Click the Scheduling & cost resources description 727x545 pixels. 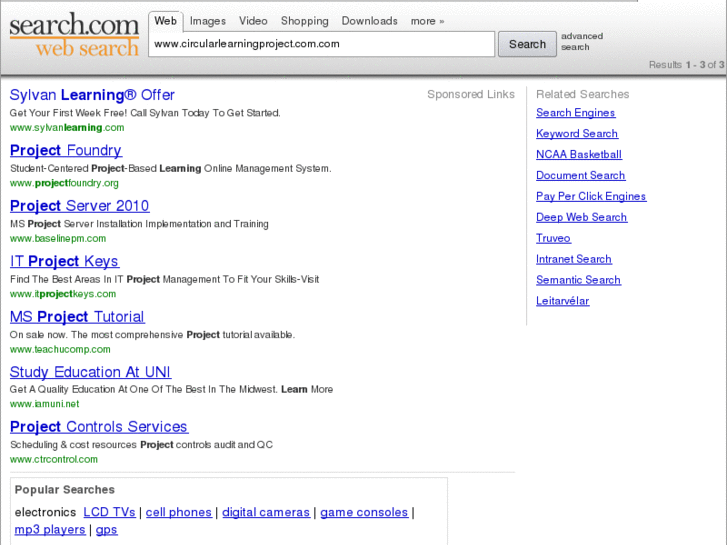click(x=141, y=445)
